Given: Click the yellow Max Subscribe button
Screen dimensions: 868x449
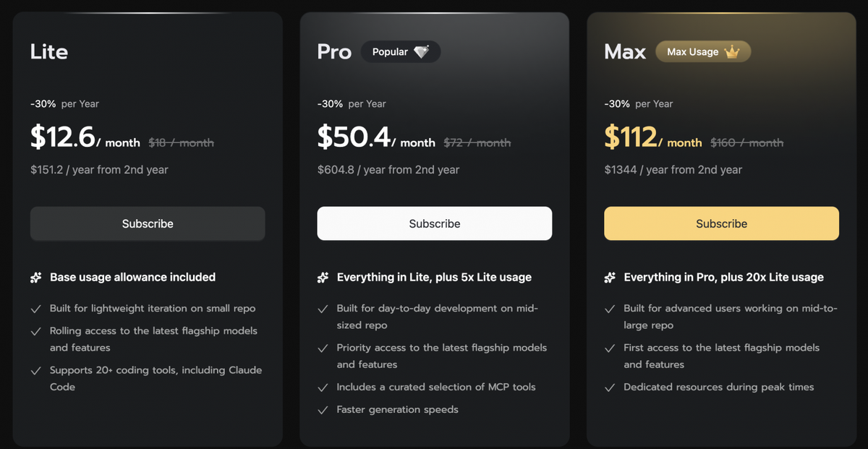Looking at the screenshot, I should click(722, 223).
